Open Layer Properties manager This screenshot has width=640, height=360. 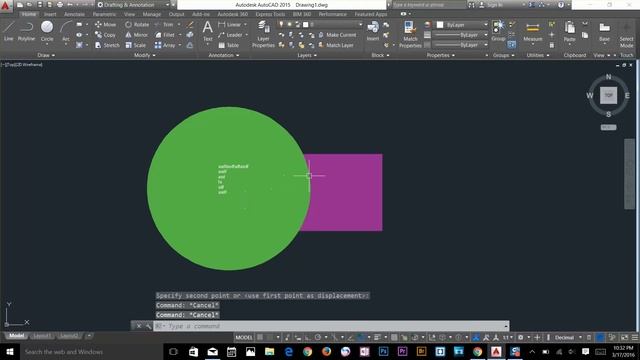[x=263, y=34]
